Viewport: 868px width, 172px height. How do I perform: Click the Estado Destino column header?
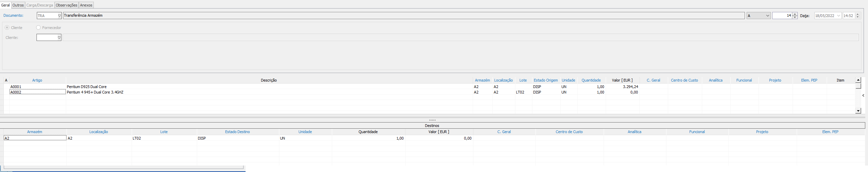(x=237, y=132)
